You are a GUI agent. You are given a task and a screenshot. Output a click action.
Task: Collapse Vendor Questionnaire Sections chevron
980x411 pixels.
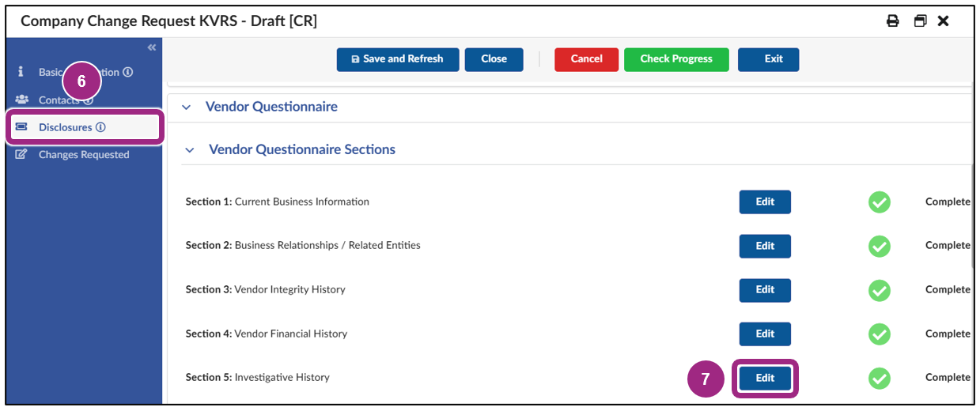pos(190,150)
